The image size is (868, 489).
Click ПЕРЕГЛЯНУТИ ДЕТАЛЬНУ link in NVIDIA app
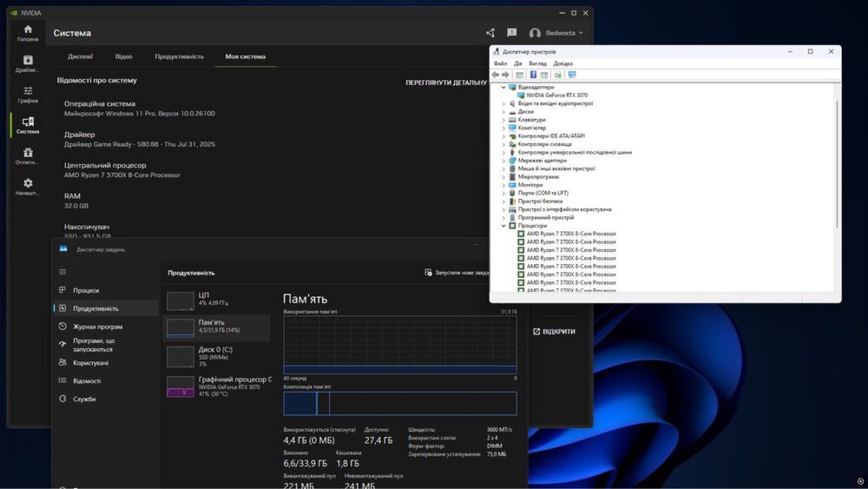[x=446, y=83]
